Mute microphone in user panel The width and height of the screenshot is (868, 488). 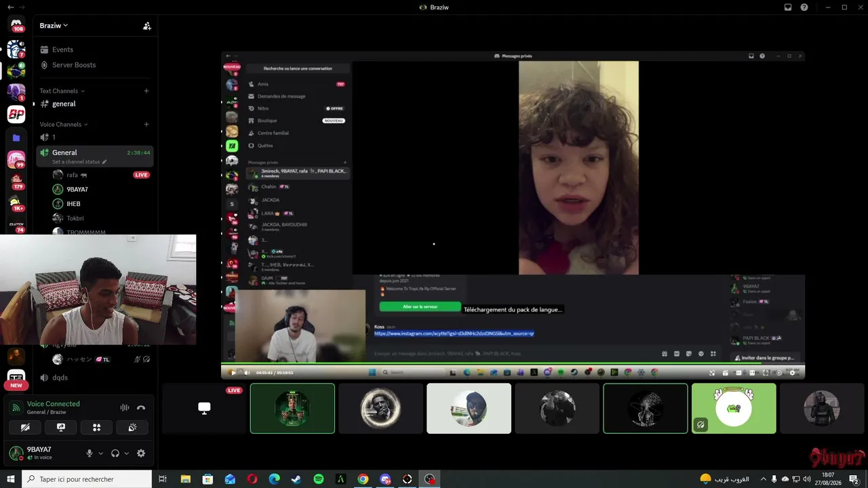point(89,453)
